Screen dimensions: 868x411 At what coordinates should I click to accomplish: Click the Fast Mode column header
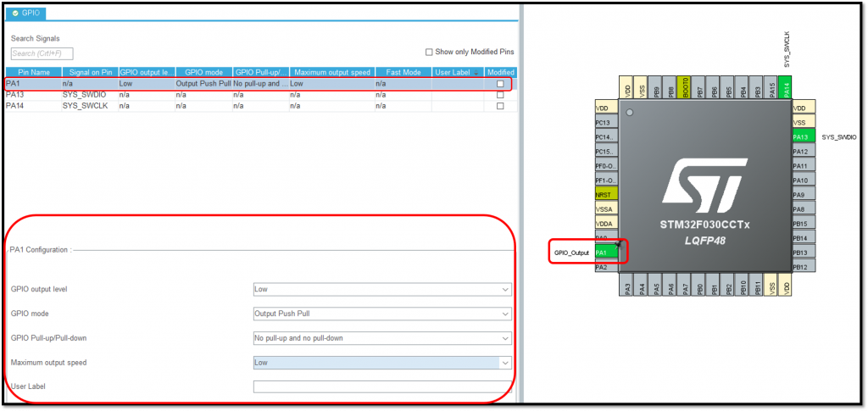403,73
